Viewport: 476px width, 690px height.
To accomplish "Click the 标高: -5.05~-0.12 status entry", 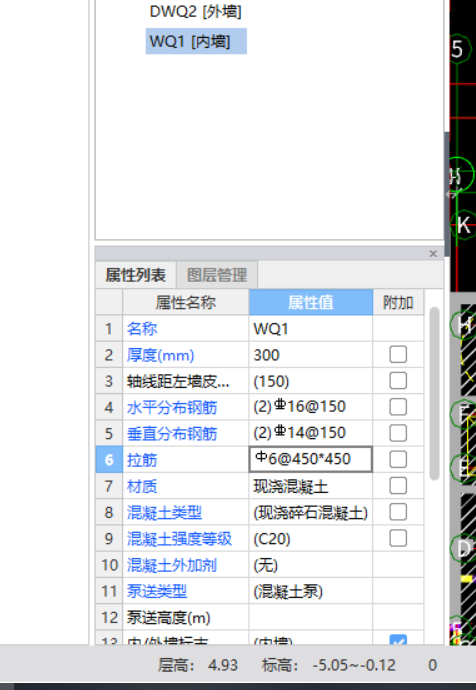I will pos(329,665).
